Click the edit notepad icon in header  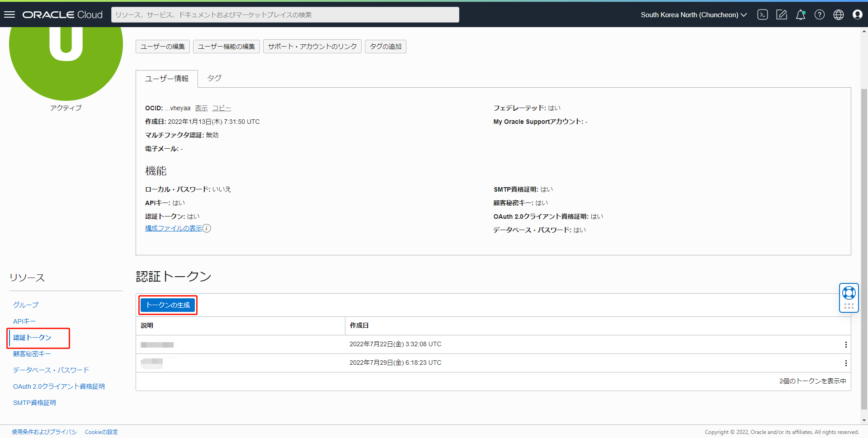782,14
